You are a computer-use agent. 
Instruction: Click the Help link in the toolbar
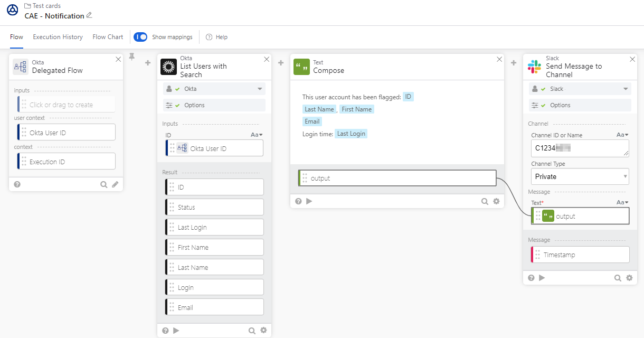click(216, 37)
